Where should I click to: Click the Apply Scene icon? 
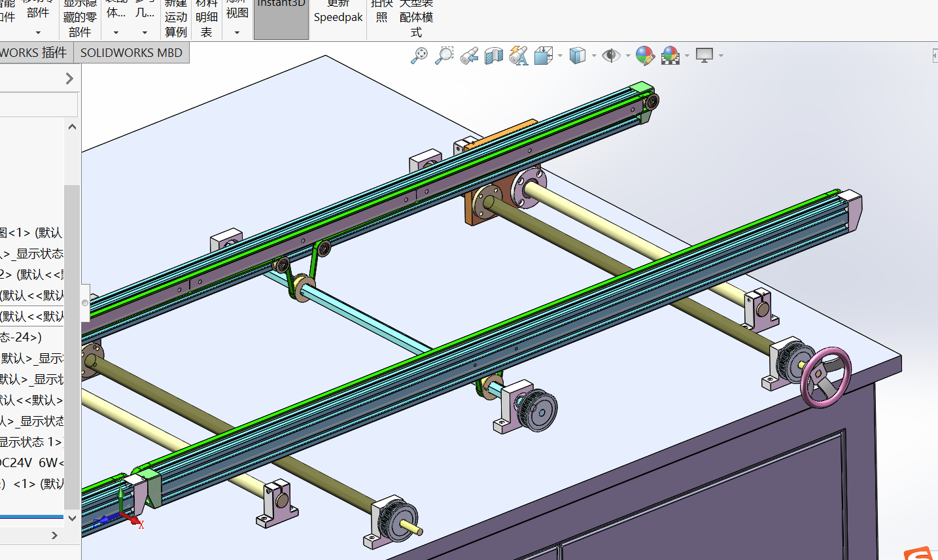coord(670,56)
